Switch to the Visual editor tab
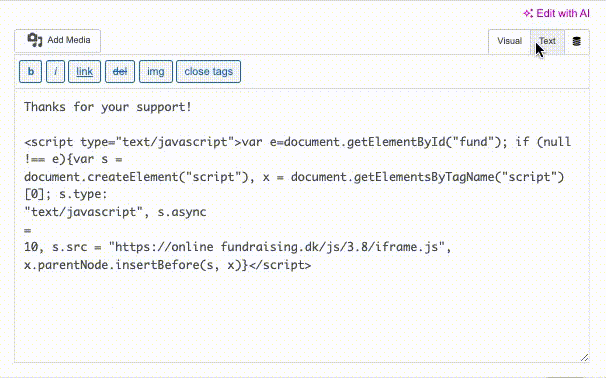The width and height of the screenshot is (606, 378). pyautogui.click(x=509, y=41)
